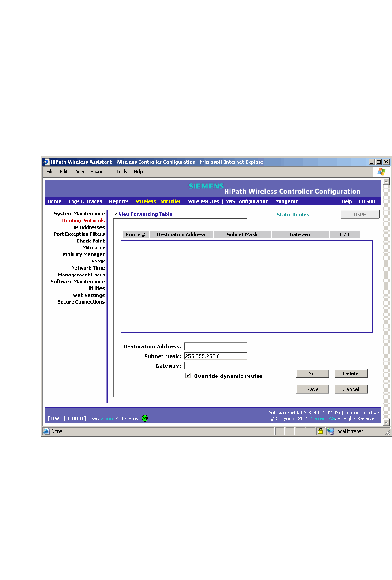Open the File menu
The image size is (392, 580).
(50, 172)
